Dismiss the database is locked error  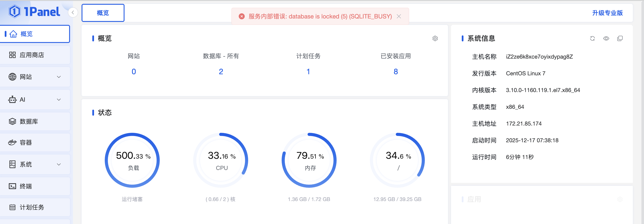(x=399, y=17)
